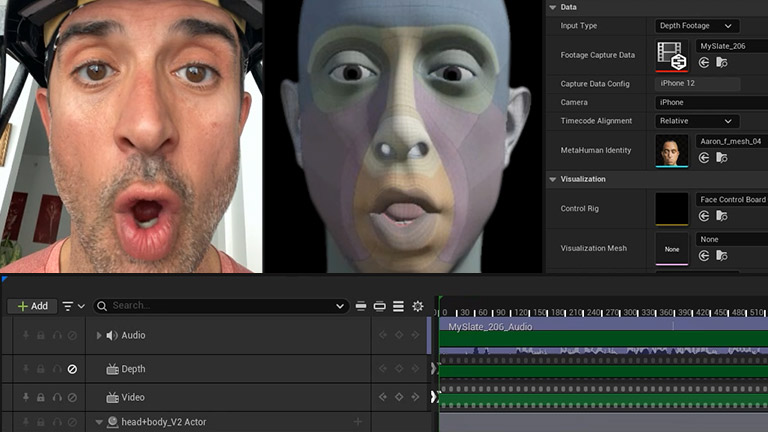Viewport: 768px width, 432px height.
Task: Add a keyframe on the Video track
Action: 399,397
